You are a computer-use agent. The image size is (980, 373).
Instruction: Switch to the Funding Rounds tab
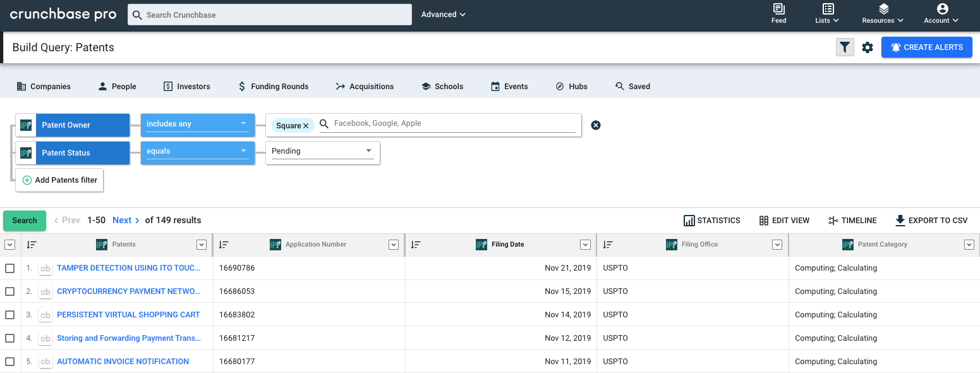[x=273, y=87]
